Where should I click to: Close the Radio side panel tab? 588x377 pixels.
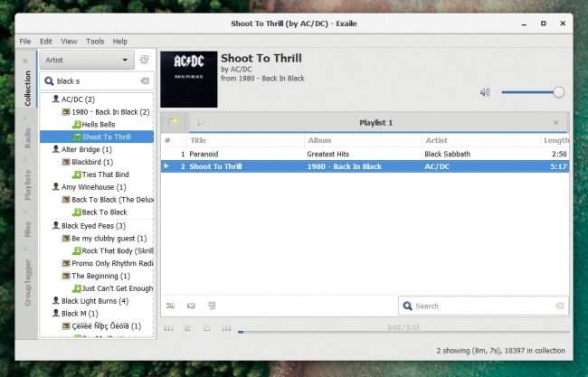click(x=25, y=118)
